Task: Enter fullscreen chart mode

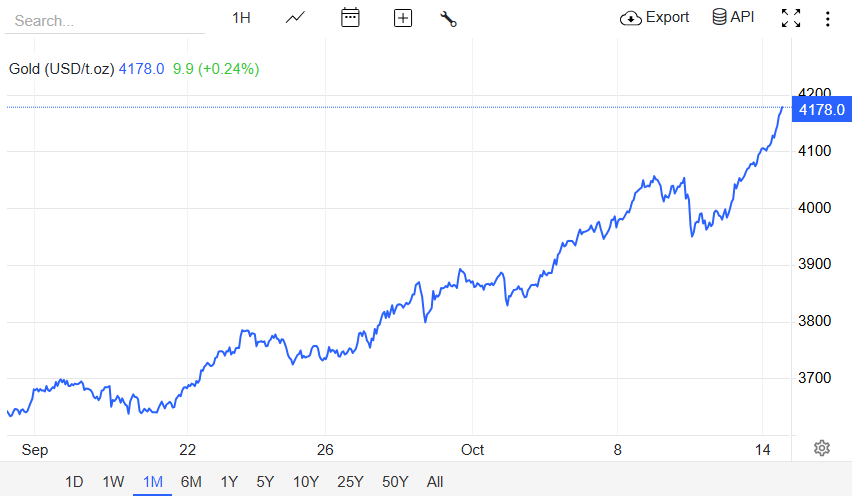Action: tap(791, 18)
